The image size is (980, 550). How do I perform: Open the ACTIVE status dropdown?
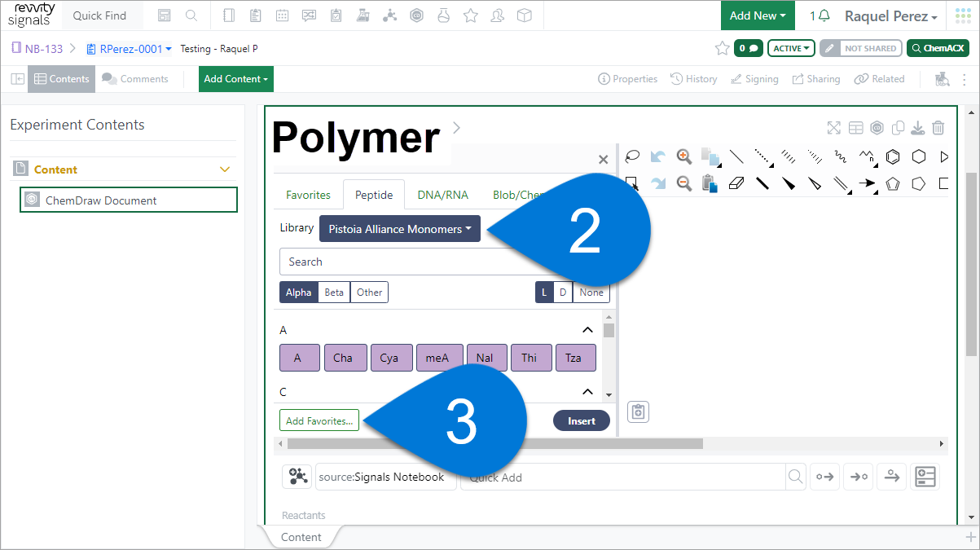tap(792, 48)
